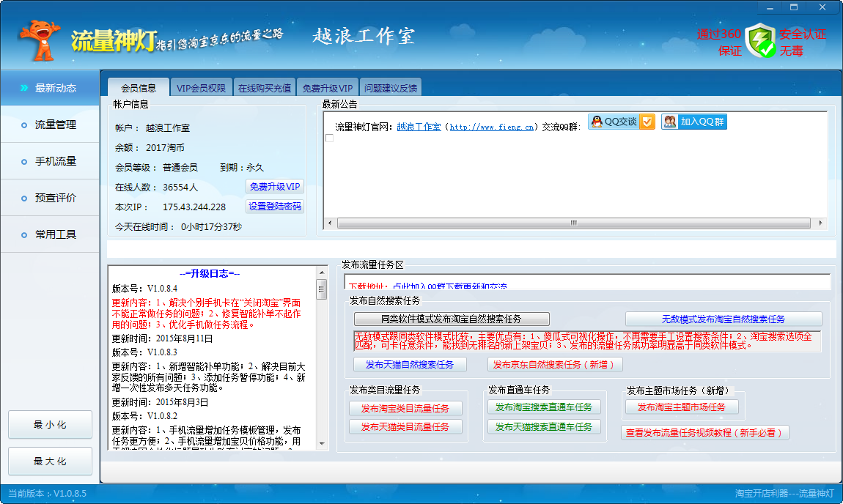Toggle the orange checkmark beside QQ交谈

point(647,122)
